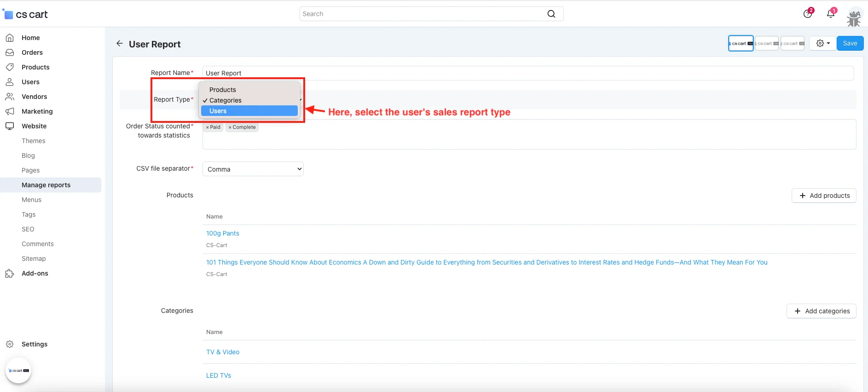Click the Add products button
This screenshot has width=868, height=392.
click(824, 196)
